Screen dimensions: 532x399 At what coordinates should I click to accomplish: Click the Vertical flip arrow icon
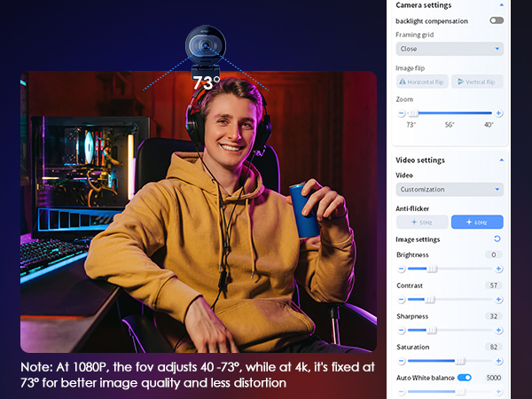tap(460, 82)
